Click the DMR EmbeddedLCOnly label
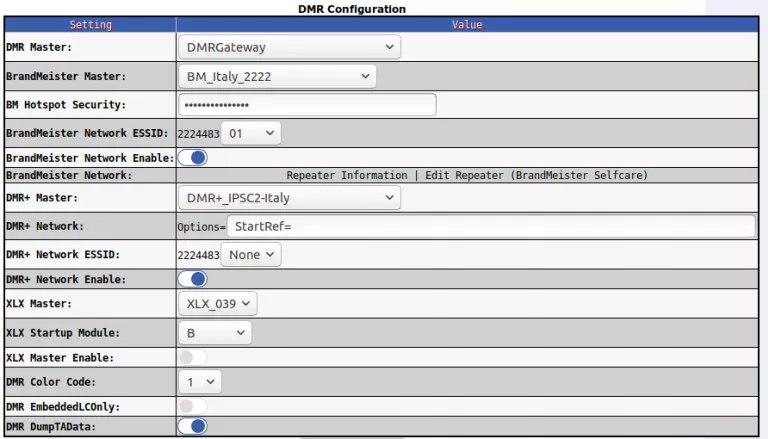The width and height of the screenshot is (768, 439). (x=63, y=407)
